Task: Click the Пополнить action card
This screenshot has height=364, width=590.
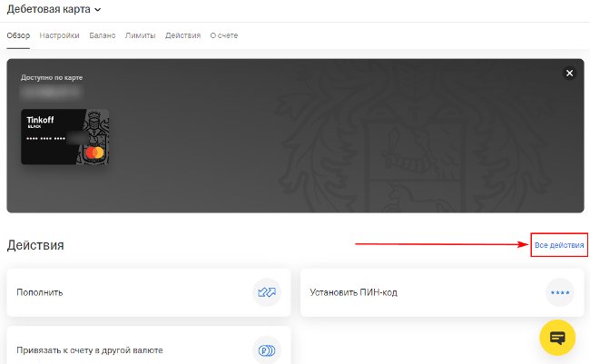Action: tap(149, 292)
